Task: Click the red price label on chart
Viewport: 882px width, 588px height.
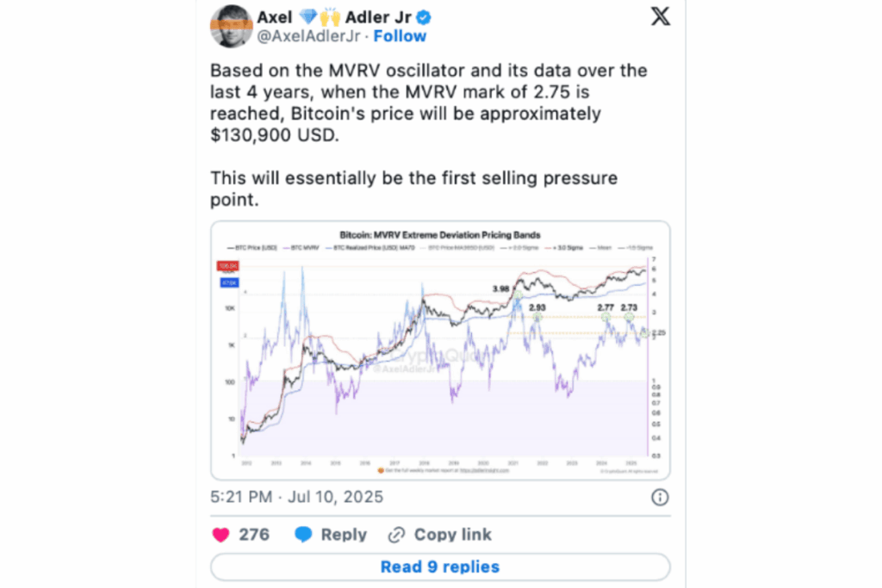Action: [227, 266]
